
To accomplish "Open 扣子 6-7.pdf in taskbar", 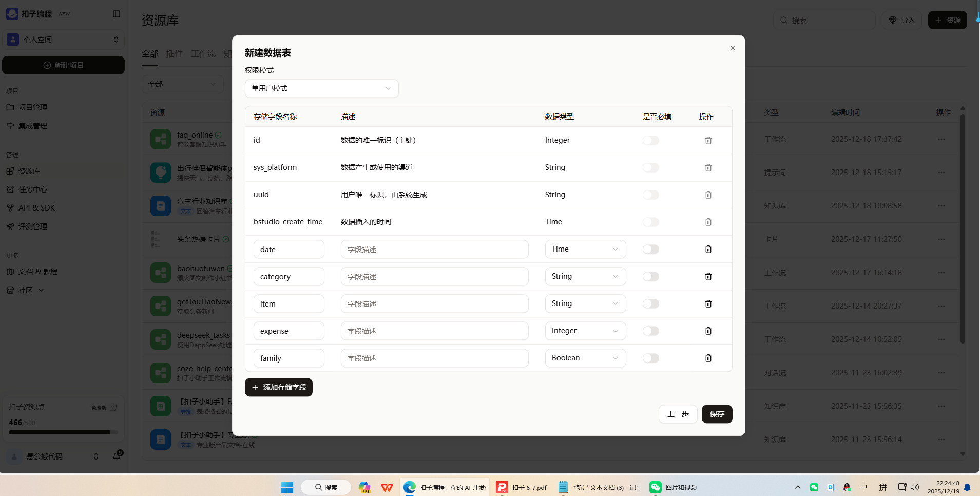I will pyautogui.click(x=522, y=487).
